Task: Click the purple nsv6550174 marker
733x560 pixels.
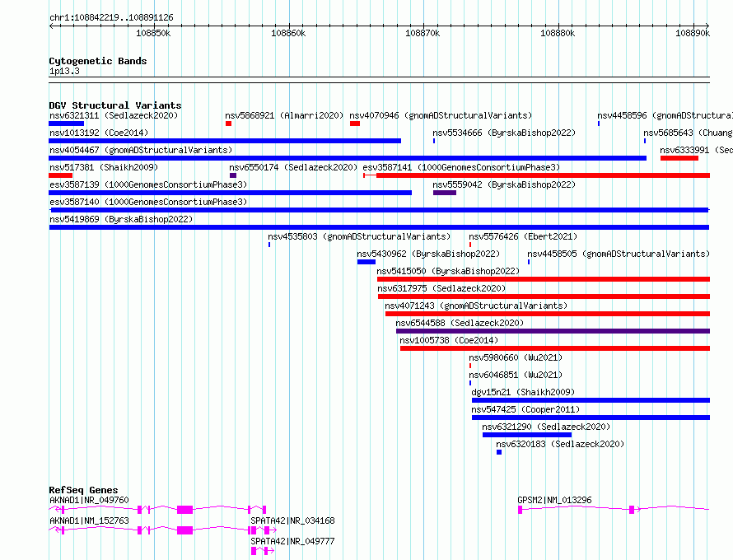Action: (x=233, y=175)
